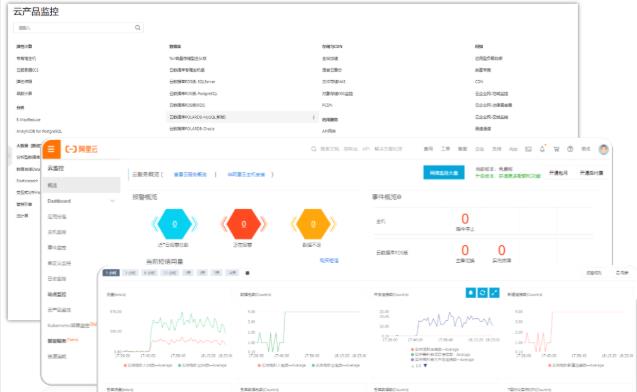This screenshot has height=392, width=637.
Task: Open CDN in the product list
Action: pyautogui.click(x=479, y=82)
